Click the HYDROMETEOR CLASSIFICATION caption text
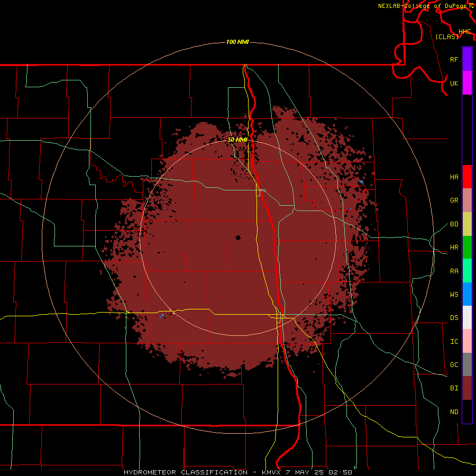Image resolution: width=476 pixels, height=476 pixels. click(186, 472)
